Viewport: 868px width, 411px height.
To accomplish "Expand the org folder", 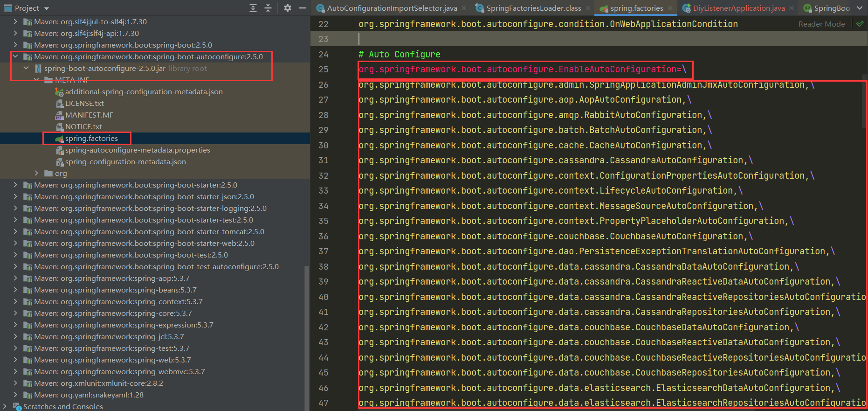I will [x=36, y=173].
